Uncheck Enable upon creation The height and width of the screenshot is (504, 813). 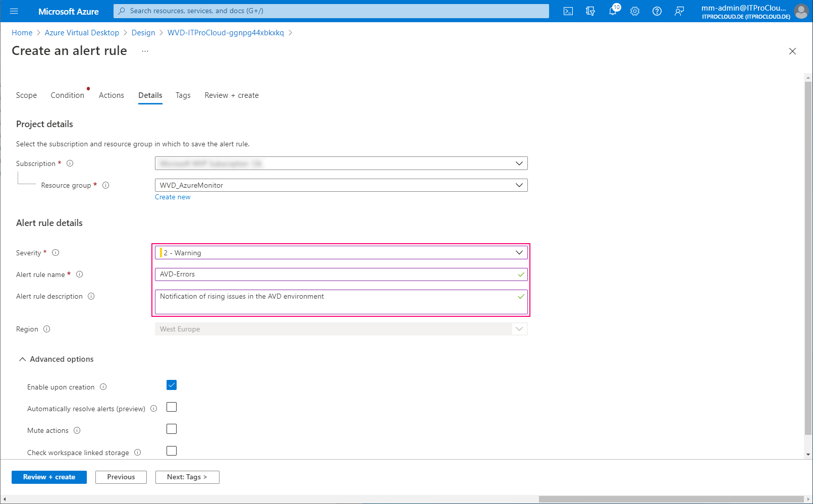click(172, 385)
